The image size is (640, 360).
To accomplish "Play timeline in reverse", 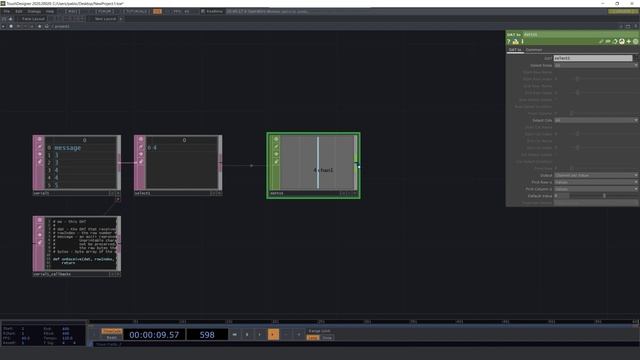I will [260, 334].
